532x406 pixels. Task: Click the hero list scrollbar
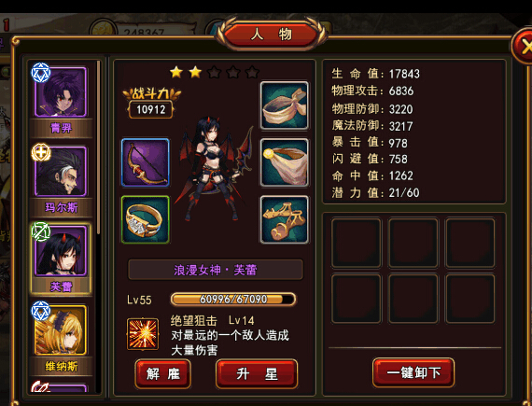(98, 147)
